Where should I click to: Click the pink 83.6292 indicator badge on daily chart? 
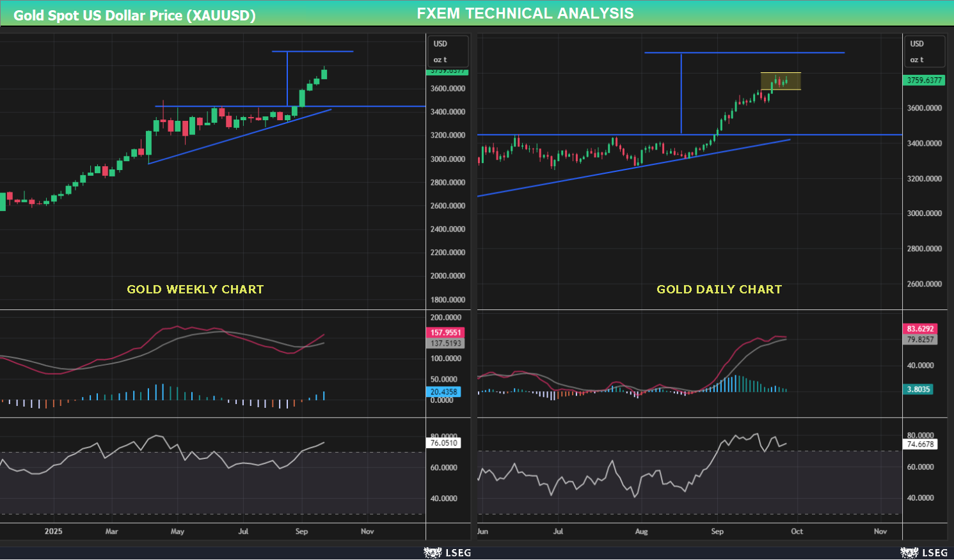click(919, 328)
